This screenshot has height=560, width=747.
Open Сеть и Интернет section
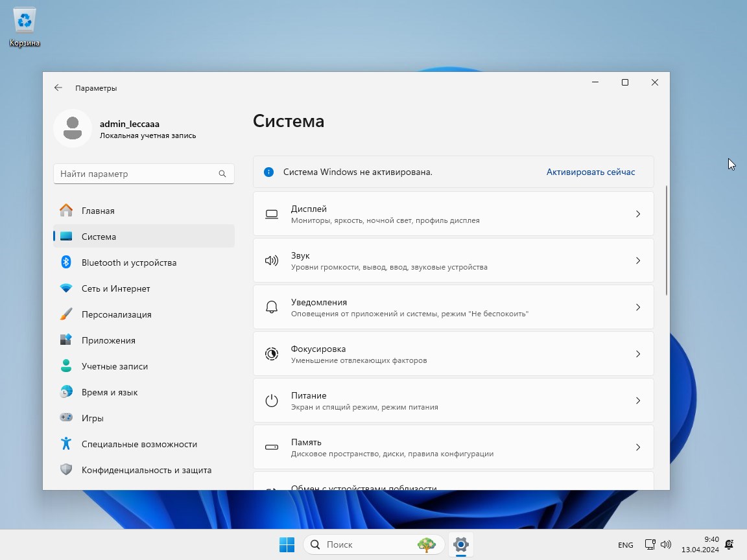pyautogui.click(x=144, y=288)
